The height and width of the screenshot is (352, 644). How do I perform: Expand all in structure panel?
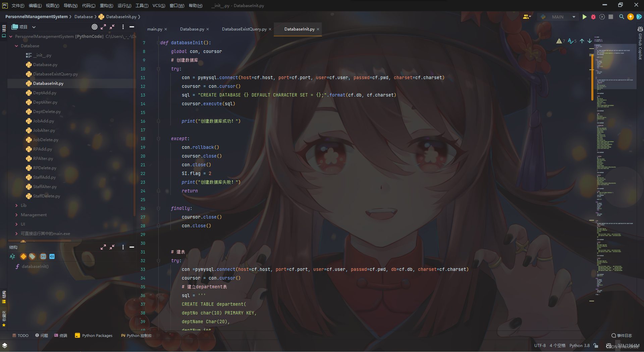click(103, 247)
